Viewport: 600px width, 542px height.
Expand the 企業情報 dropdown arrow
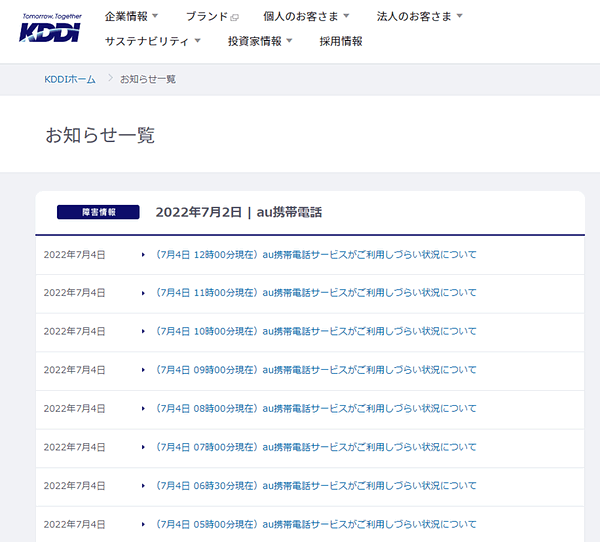coord(155,16)
